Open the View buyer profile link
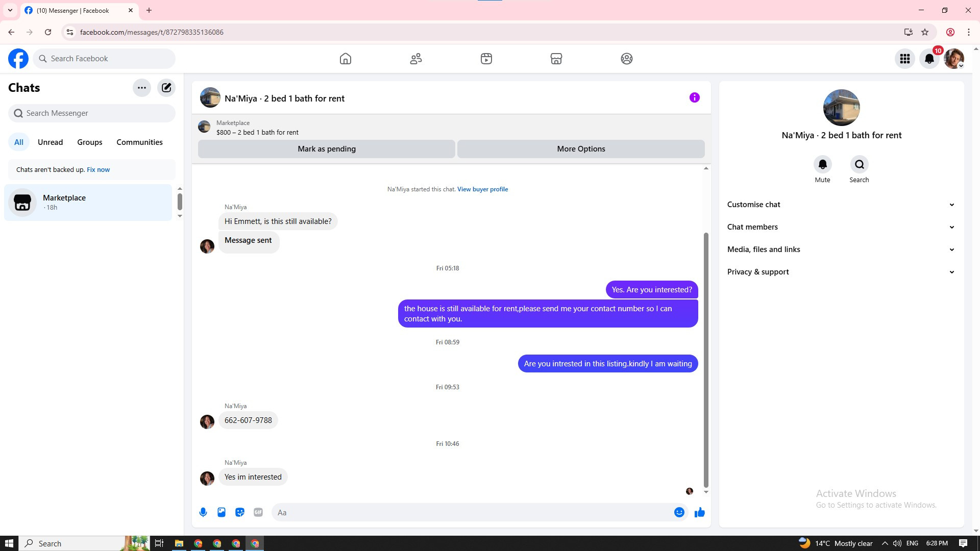980x551 pixels. (482, 189)
